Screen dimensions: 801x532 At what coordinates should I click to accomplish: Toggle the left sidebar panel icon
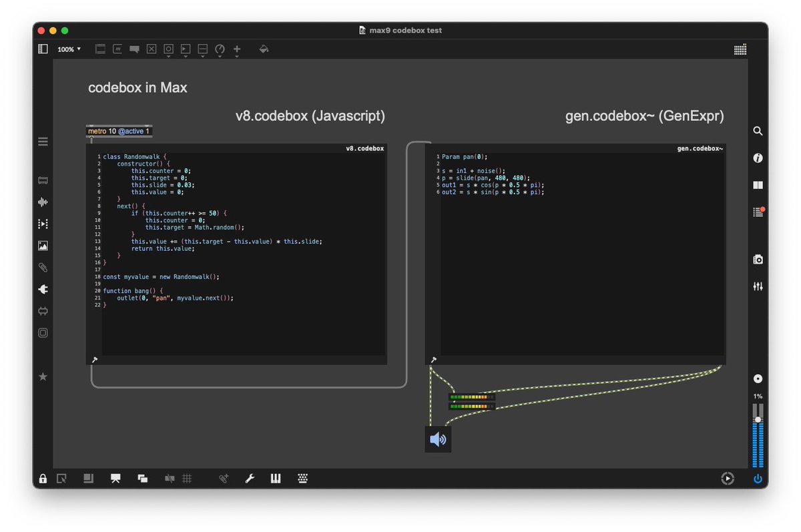[43, 49]
